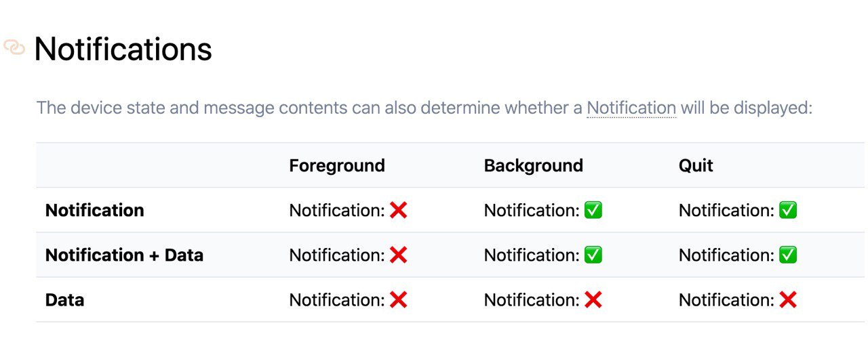Screen dimensions: 868x353
Task: Click red cross in Data row Foreground column
Action: (399, 299)
